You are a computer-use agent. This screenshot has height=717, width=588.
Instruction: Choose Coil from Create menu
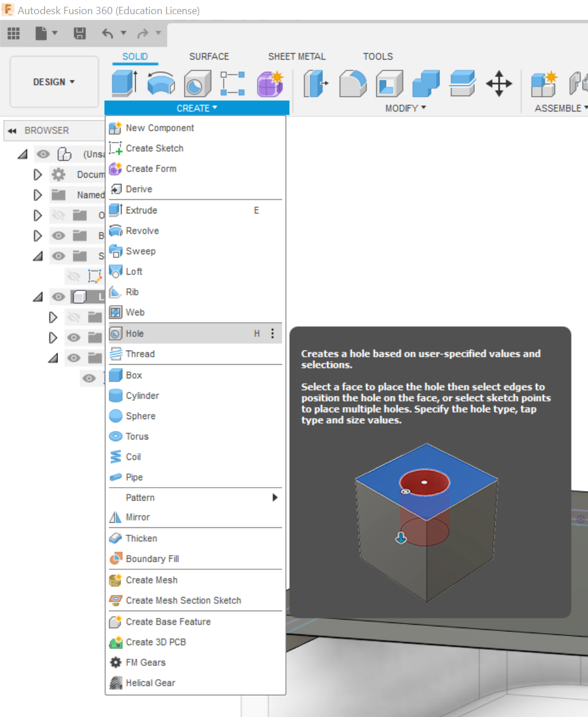click(x=195, y=456)
